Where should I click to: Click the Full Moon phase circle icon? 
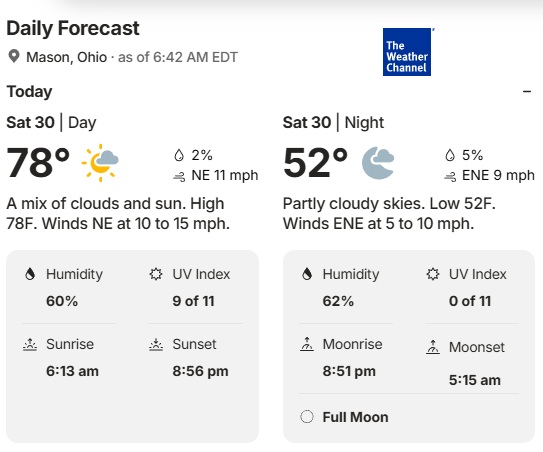click(x=307, y=416)
